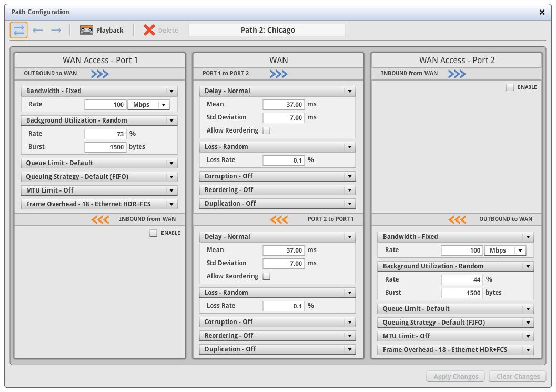Image resolution: width=556 pixels, height=392 pixels.
Task: Click the Path 2: Chicago name field
Action: coord(267,30)
